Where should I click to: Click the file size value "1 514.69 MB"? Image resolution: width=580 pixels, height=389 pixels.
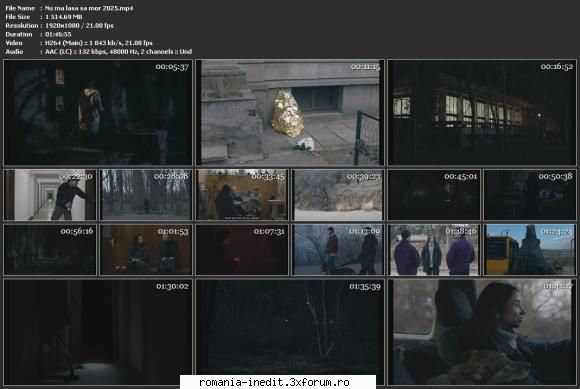coord(64,17)
